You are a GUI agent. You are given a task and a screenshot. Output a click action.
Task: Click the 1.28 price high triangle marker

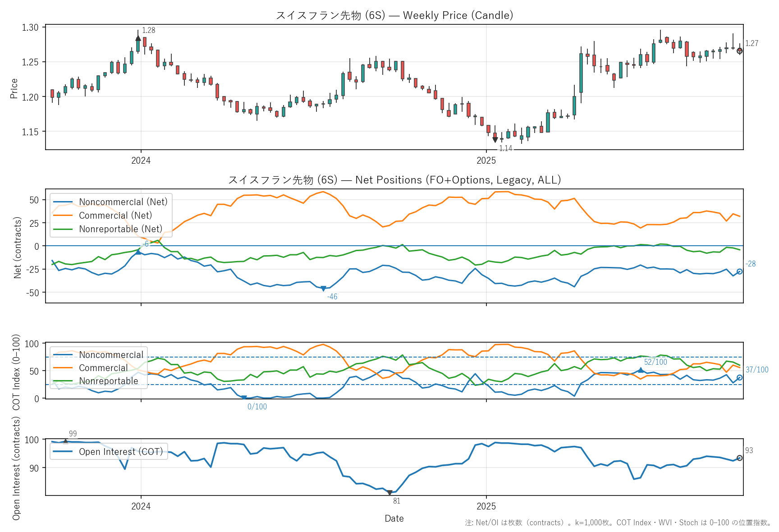coord(138,38)
